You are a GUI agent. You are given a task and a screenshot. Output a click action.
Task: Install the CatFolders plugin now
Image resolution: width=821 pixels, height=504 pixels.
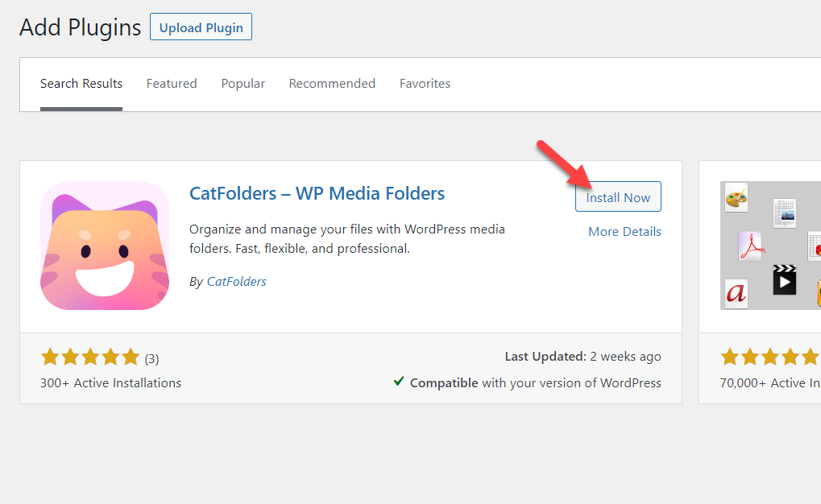tap(618, 196)
